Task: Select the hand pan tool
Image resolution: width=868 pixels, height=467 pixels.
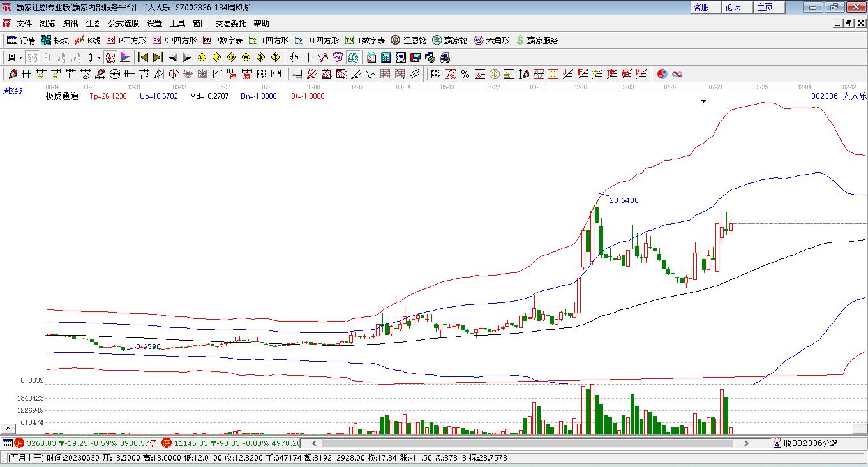Action: tap(294, 57)
